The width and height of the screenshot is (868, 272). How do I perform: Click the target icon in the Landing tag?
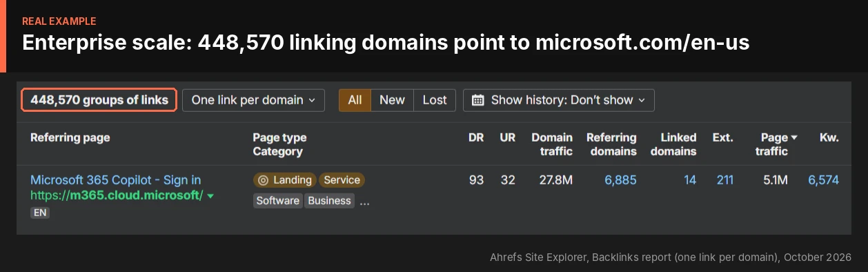click(x=263, y=180)
